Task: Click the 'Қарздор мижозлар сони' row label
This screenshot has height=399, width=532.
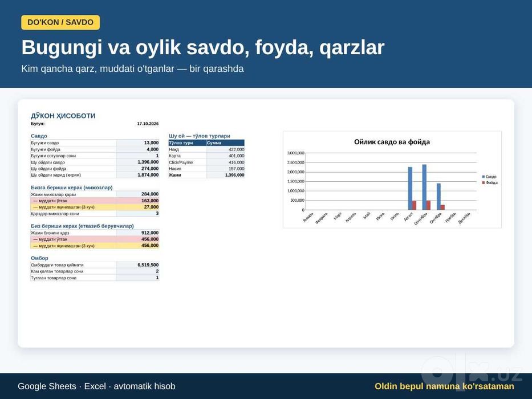Action: (x=55, y=214)
